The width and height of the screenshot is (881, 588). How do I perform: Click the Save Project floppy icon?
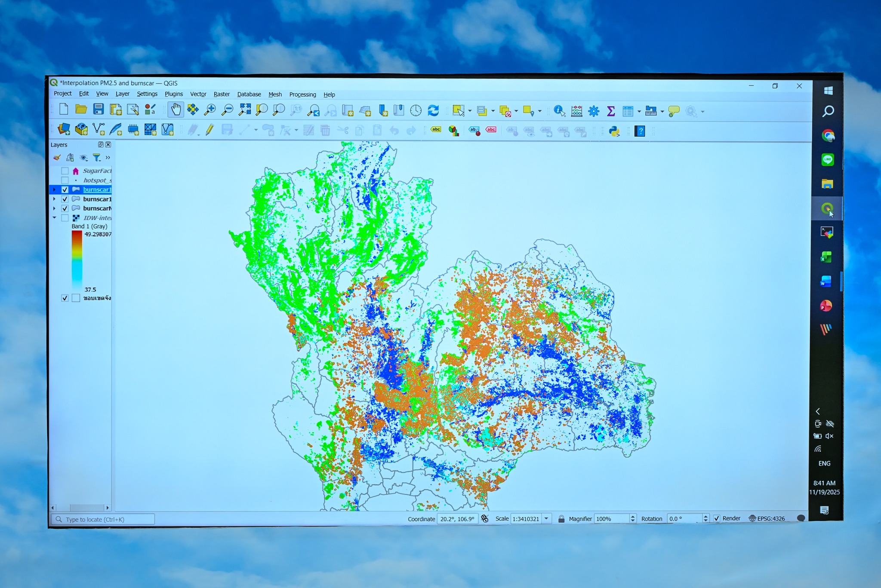99,110
